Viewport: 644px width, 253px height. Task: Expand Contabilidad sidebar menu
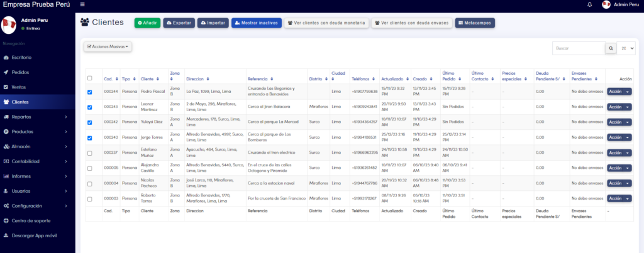coord(37,161)
